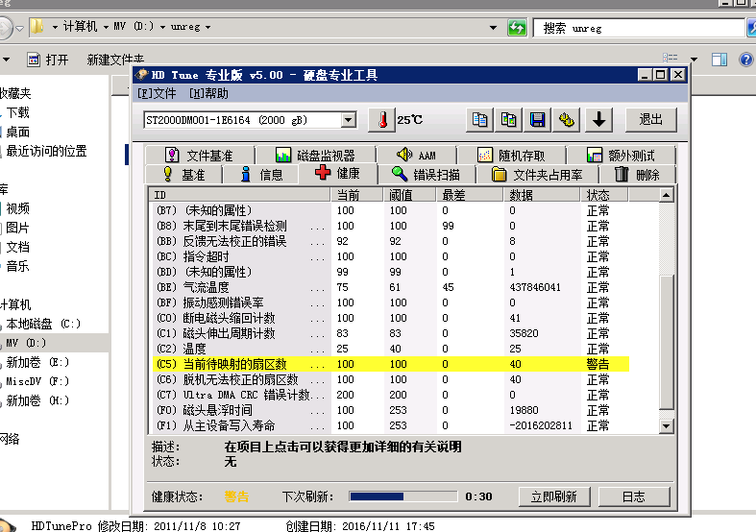Click the down arrow minimize-to-tray icon
756x532 pixels.
[598, 119]
